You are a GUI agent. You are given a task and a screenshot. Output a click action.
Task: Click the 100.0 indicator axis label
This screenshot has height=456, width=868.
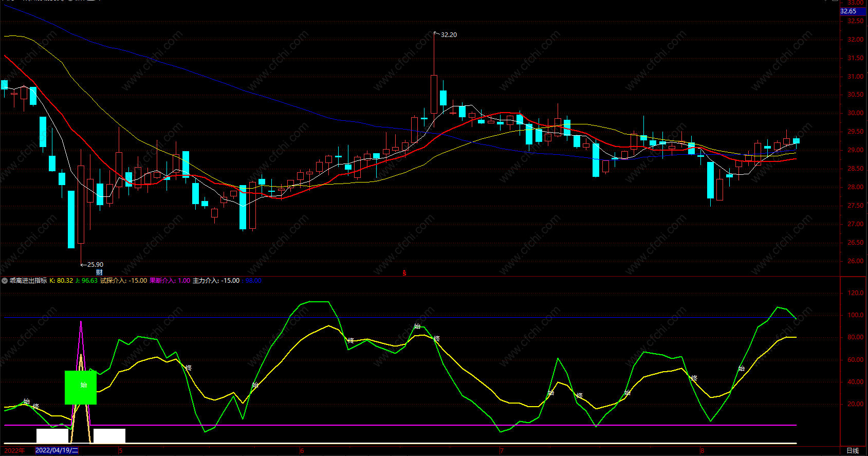(x=855, y=315)
